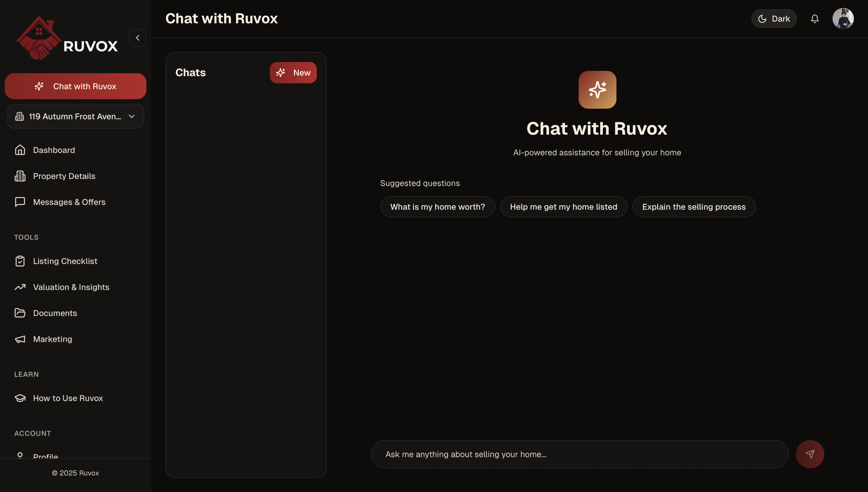Start a New chat
This screenshot has height=492, width=868.
pyautogui.click(x=293, y=72)
